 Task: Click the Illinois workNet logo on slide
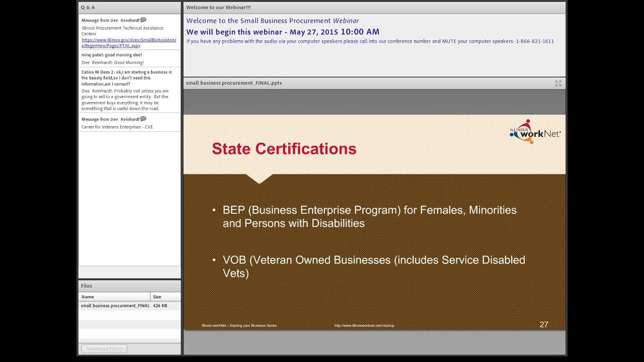click(535, 132)
